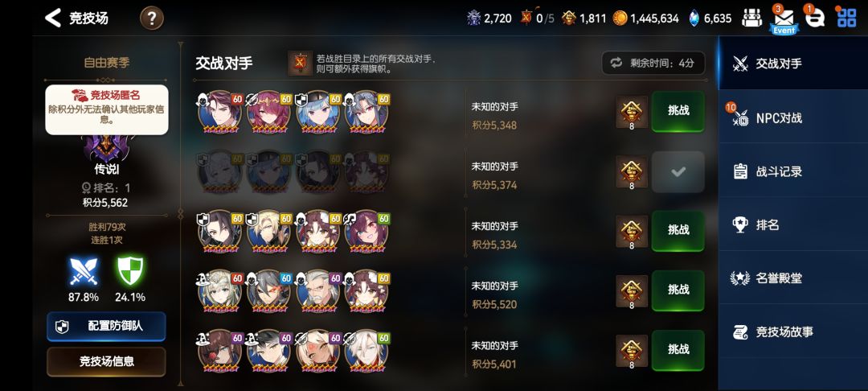The height and width of the screenshot is (391, 868).
Task: Open 配置防御队 defense team setup
Action: pyautogui.click(x=106, y=326)
